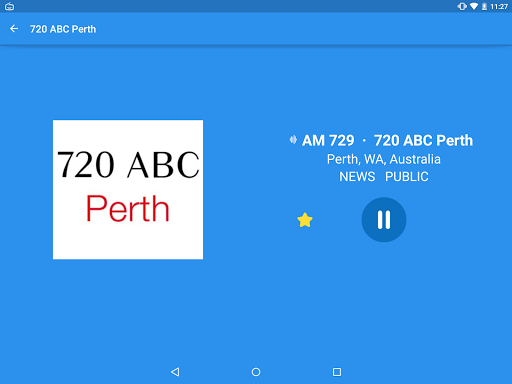512x384 pixels.
Task: Select the PUBLIC genre tag
Action: click(407, 177)
